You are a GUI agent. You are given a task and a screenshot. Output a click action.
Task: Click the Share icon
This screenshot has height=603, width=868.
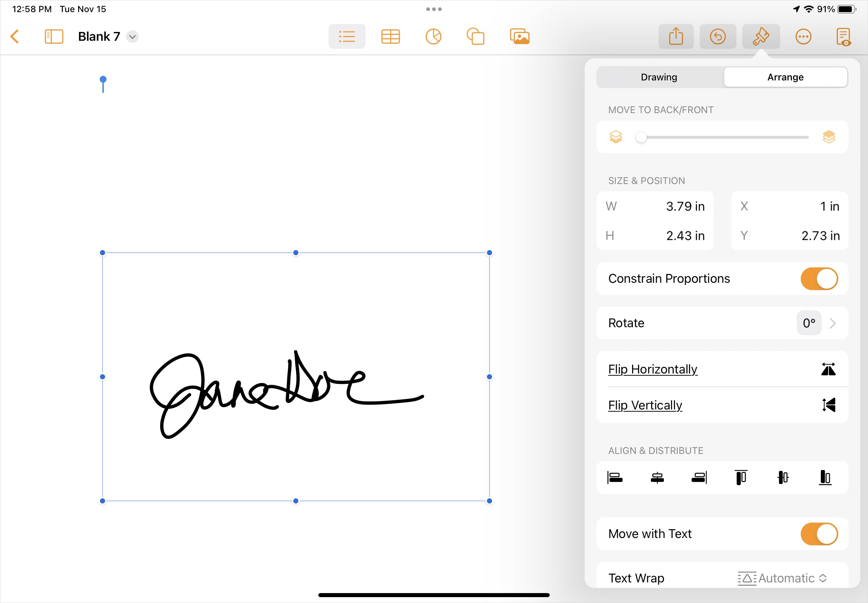[x=677, y=36]
